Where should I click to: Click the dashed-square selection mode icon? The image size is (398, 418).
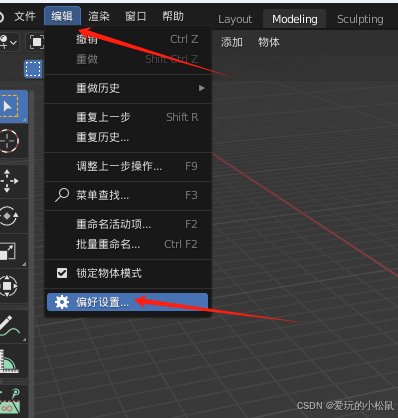[x=33, y=69]
